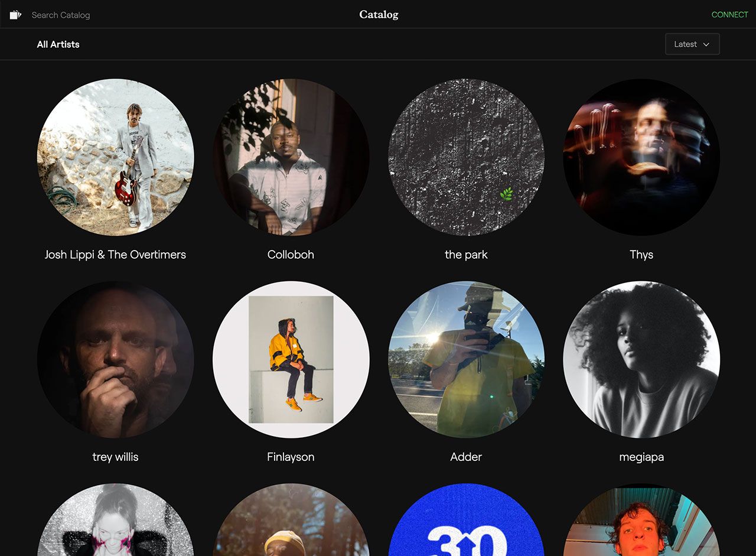Click the Thys artist name
Viewport: 756px width, 556px height.
click(x=641, y=255)
